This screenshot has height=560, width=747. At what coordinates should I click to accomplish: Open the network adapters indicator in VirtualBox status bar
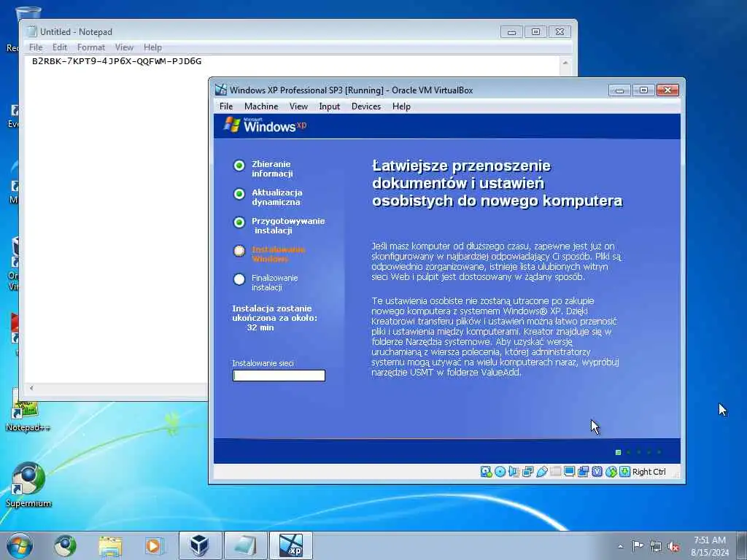(528, 472)
